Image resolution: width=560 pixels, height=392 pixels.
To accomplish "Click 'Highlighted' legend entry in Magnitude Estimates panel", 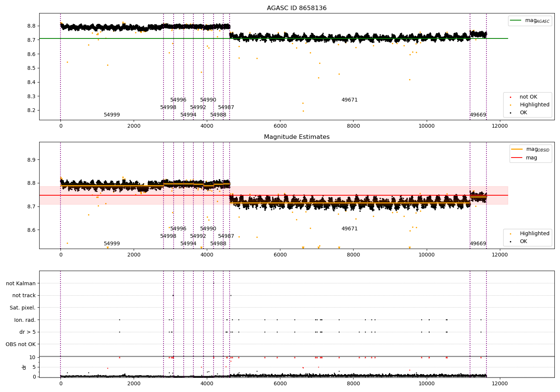I will pos(535,234).
